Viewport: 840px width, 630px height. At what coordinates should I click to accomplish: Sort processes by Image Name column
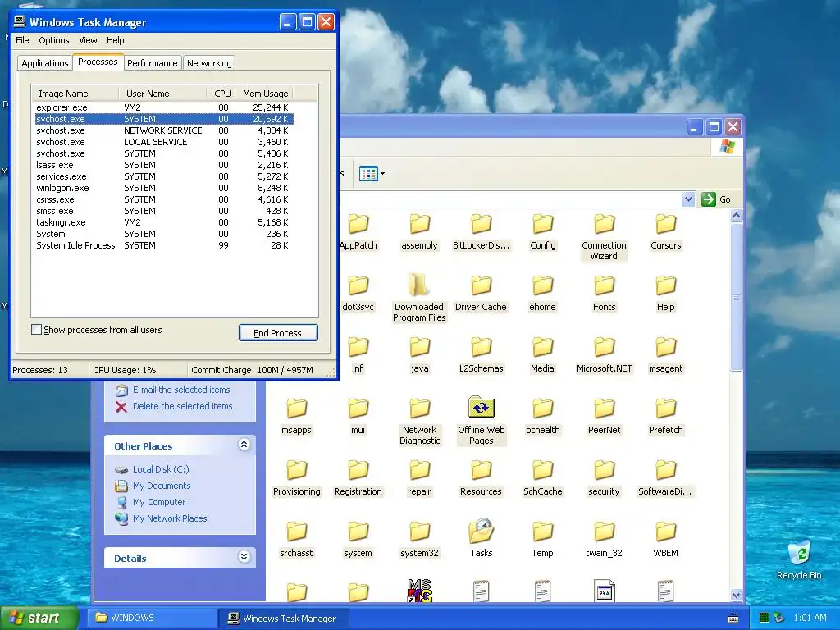(75, 94)
